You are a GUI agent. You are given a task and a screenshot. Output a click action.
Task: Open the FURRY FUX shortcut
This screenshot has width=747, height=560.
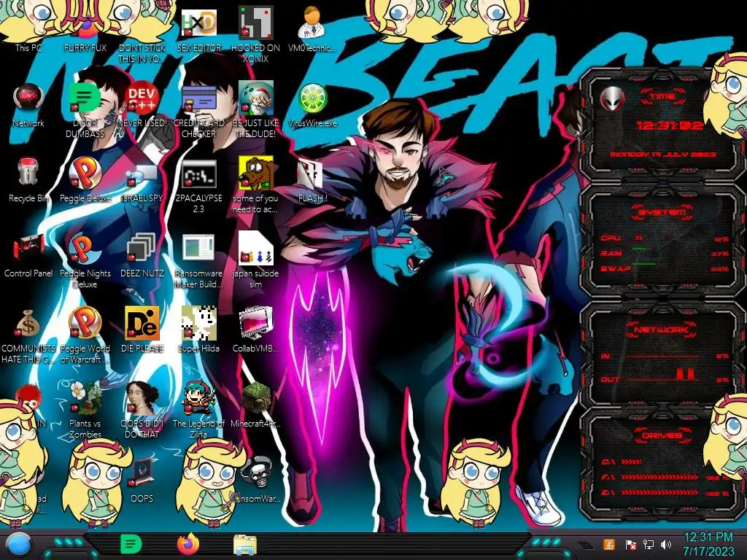(85, 28)
